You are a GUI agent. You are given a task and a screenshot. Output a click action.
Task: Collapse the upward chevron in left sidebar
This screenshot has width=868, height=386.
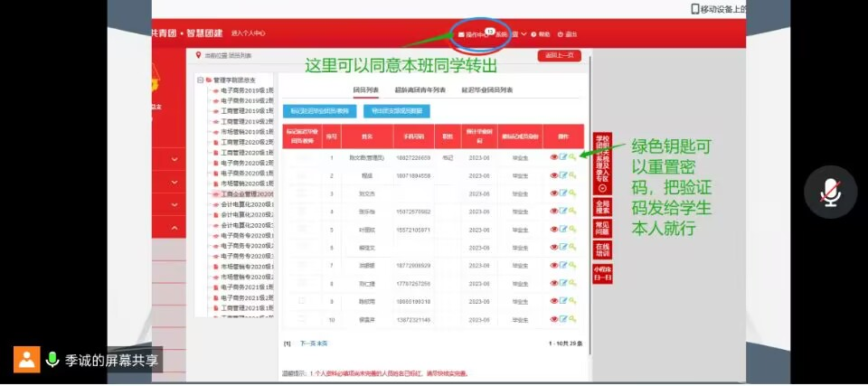click(x=174, y=228)
